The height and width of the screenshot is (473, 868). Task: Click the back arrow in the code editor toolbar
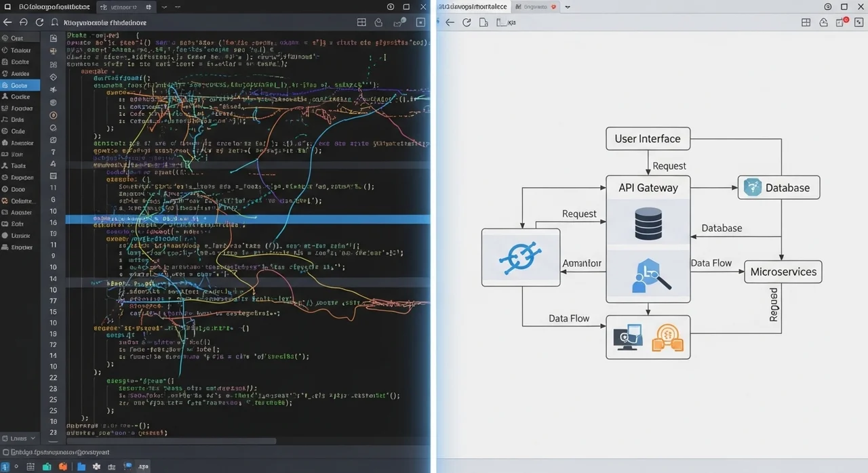point(8,22)
